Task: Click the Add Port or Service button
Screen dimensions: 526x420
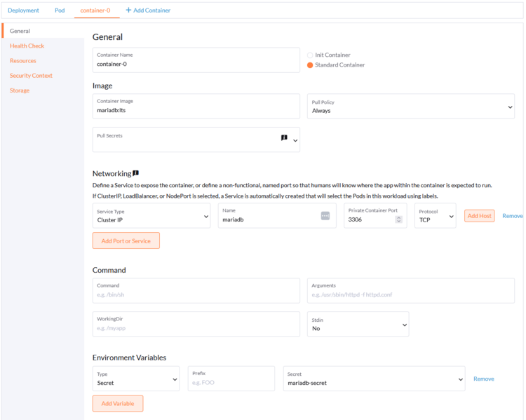Action: coord(126,241)
